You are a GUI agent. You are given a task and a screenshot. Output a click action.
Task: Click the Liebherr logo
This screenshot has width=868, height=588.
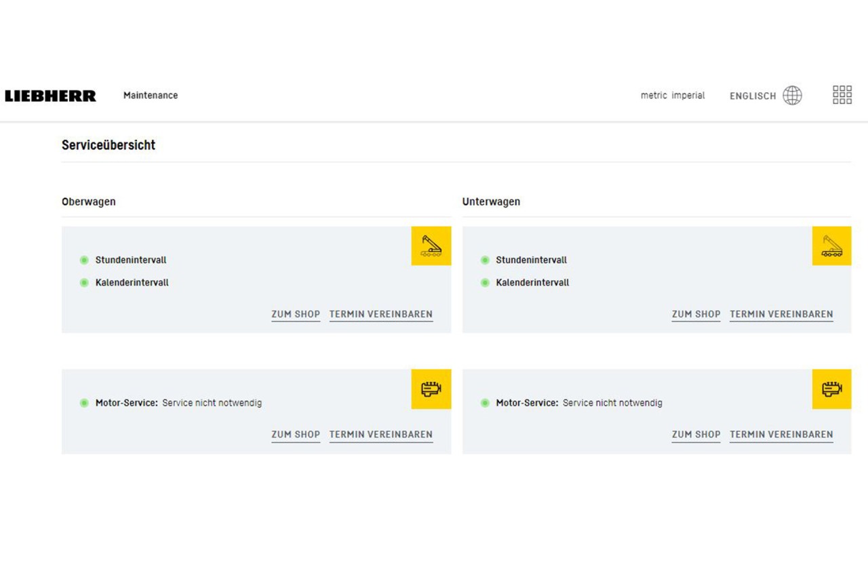tap(50, 96)
